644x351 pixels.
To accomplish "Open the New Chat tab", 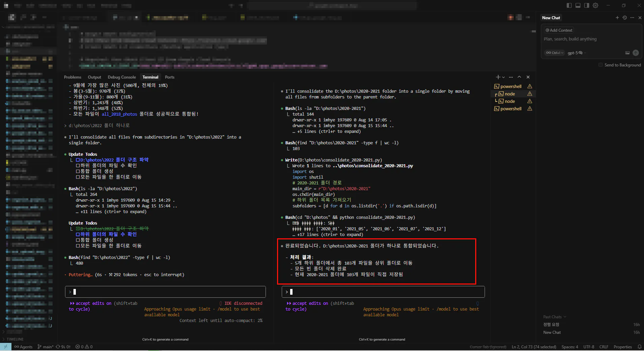I will coord(551,18).
